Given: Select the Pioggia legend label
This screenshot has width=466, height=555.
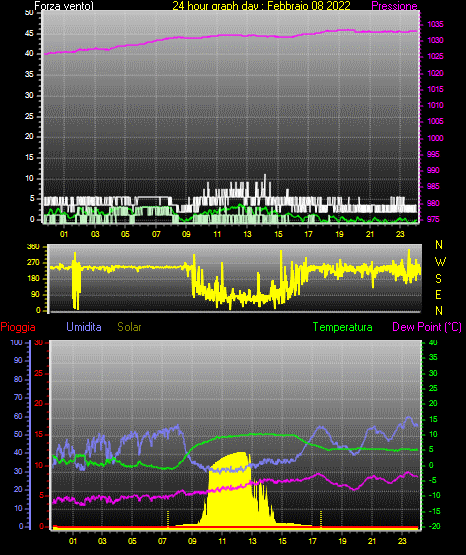Looking at the screenshot, I should (x=18, y=327).
